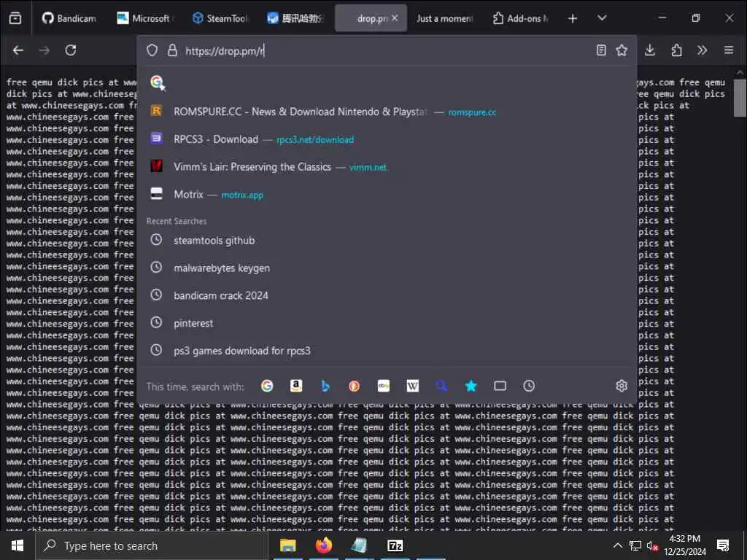747x560 pixels.
Task: Open File Explorer from taskbar
Action: coord(287,545)
